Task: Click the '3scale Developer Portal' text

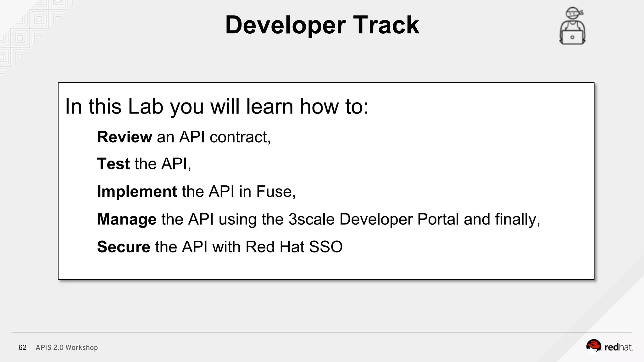Action: coord(374,219)
